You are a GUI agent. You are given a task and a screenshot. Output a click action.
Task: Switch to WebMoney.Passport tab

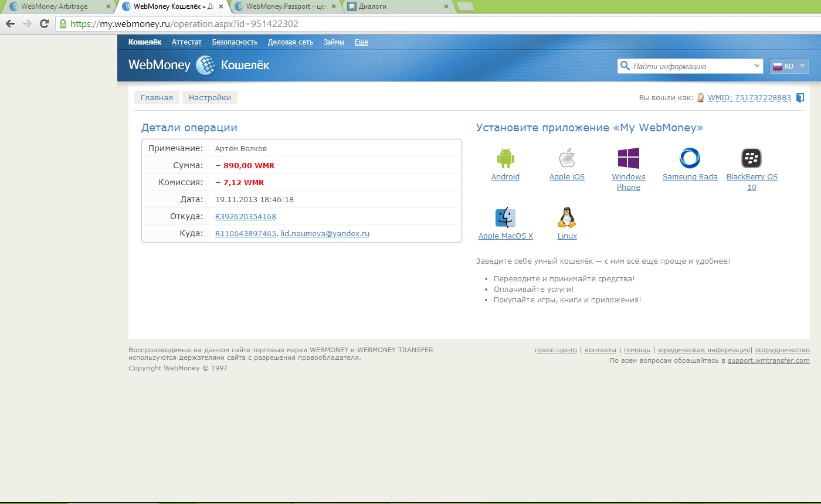pyautogui.click(x=286, y=6)
